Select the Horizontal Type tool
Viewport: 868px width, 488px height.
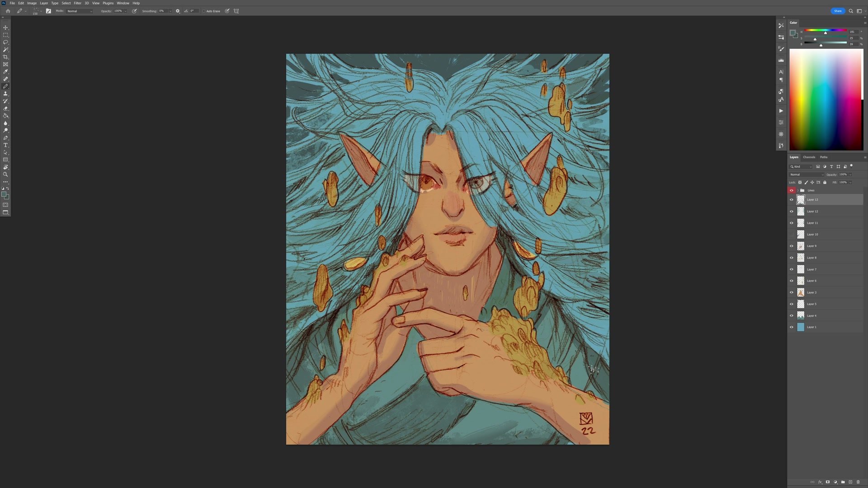[x=5, y=145]
